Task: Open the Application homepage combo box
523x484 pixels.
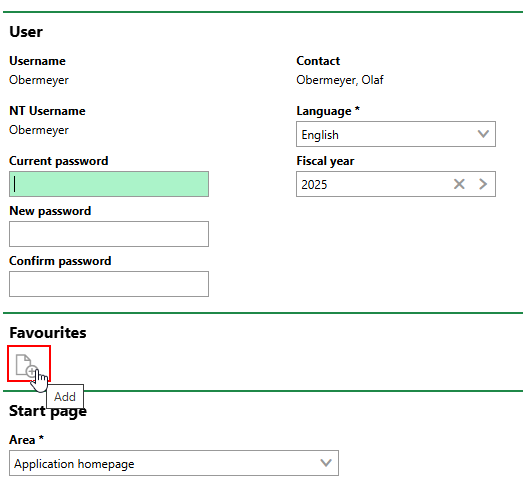Action: point(174,463)
